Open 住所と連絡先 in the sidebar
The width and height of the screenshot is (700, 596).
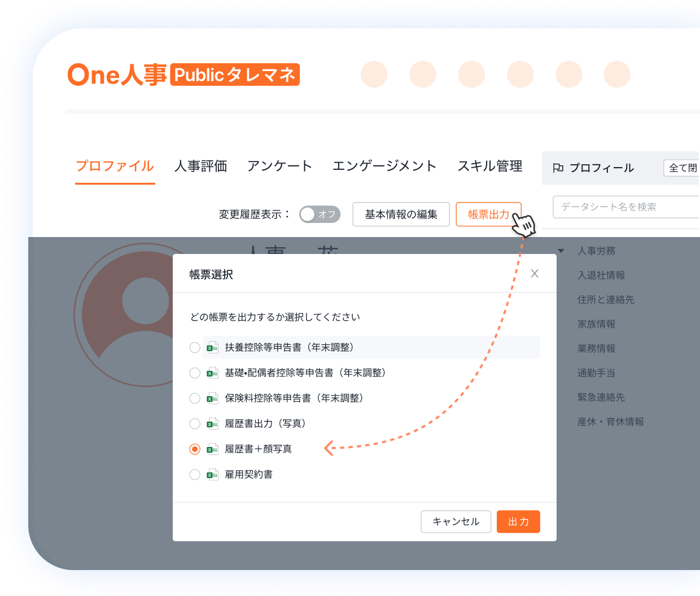[x=606, y=300]
